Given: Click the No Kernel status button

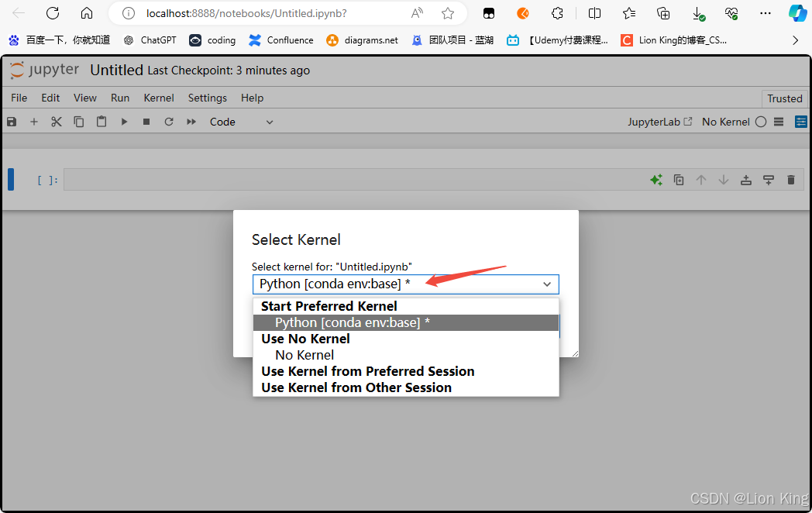Looking at the screenshot, I should 725,122.
